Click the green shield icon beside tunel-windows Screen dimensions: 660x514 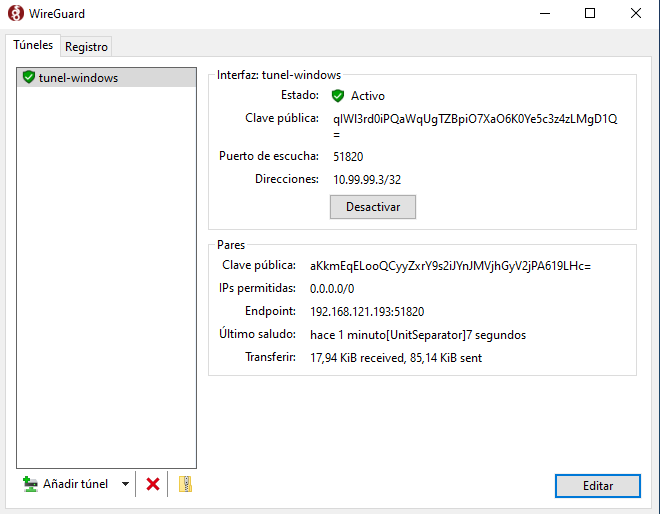28,78
